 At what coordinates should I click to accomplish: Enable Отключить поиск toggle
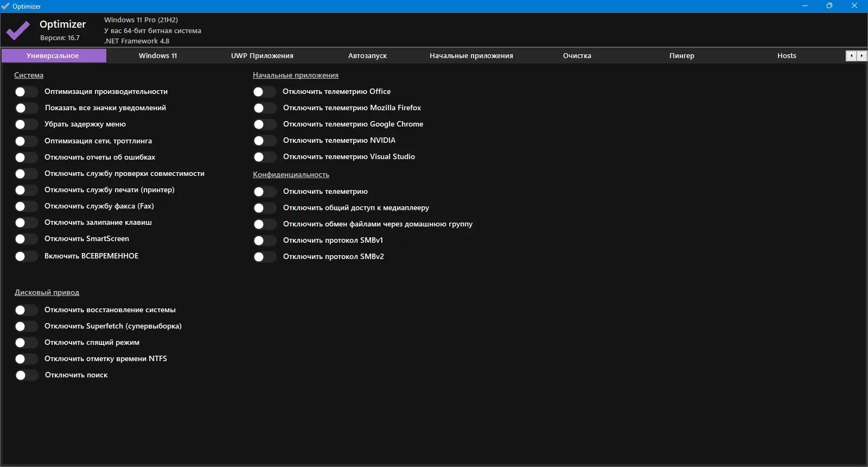coord(26,375)
